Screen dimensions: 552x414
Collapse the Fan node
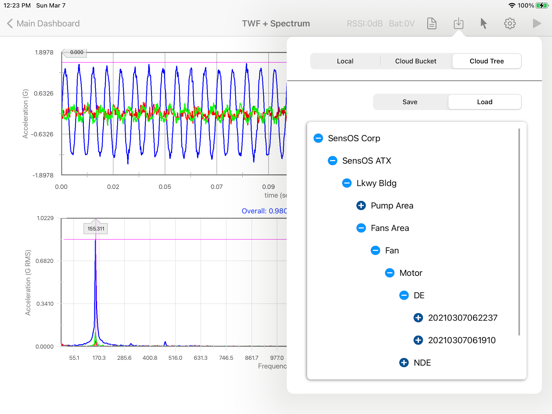pyautogui.click(x=375, y=251)
